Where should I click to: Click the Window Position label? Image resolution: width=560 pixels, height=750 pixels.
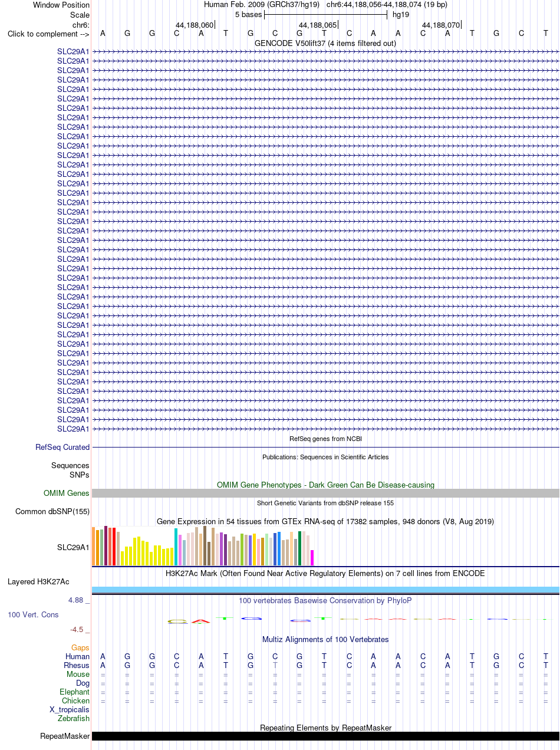coord(61,5)
